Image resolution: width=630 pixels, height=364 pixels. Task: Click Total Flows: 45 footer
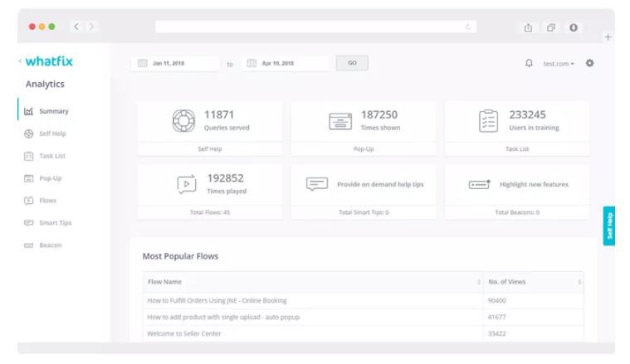coord(210,212)
